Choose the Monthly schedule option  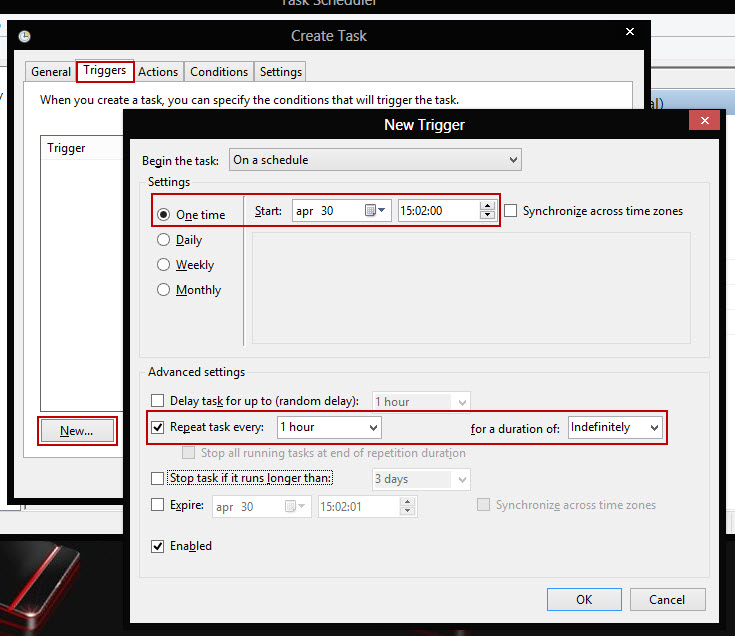click(x=163, y=290)
